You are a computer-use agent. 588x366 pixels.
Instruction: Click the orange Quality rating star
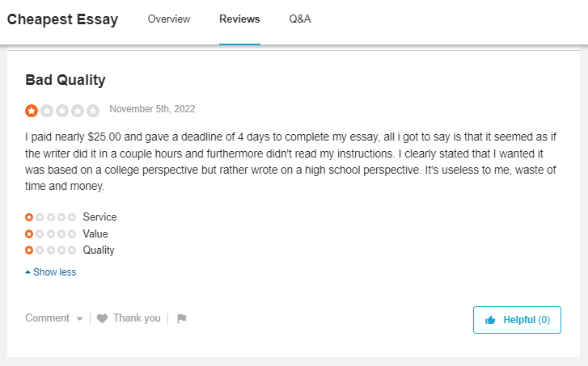point(29,250)
